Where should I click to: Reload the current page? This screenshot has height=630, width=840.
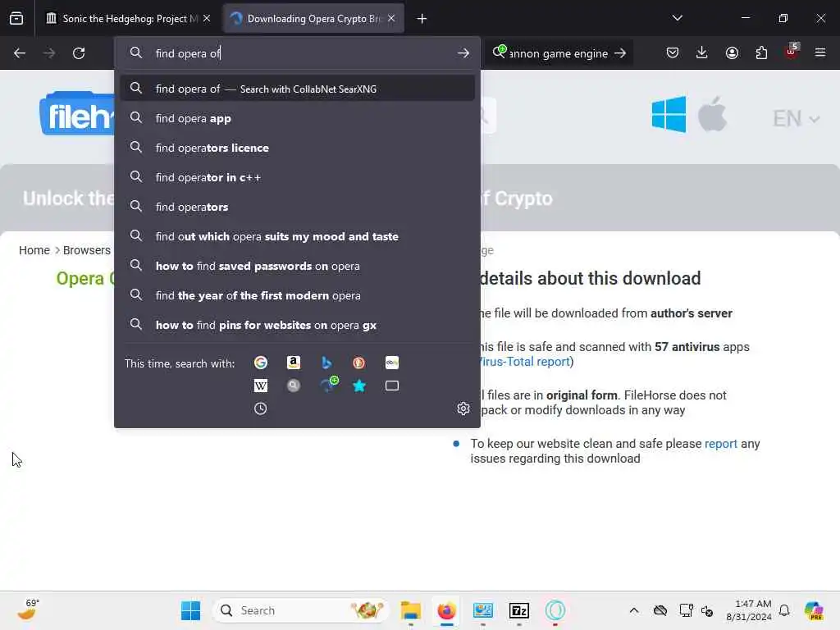(79, 53)
